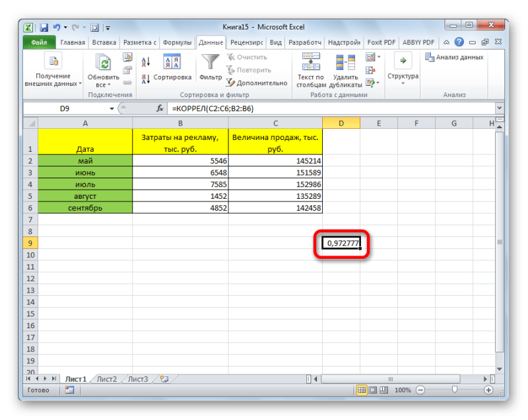Image resolution: width=528 pixels, height=420 pixels.
Task: Click Удалить дубликаты icon
Action: point(345,63)
